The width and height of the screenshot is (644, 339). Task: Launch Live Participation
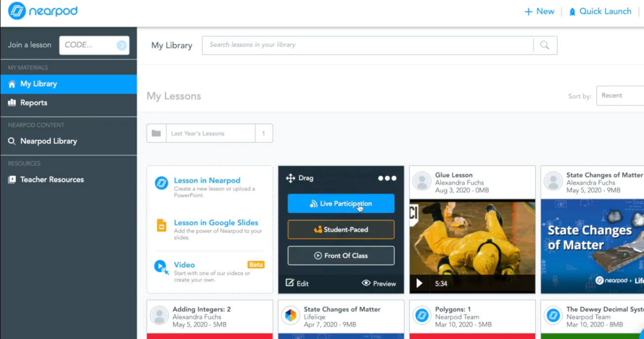click(341, 203)
